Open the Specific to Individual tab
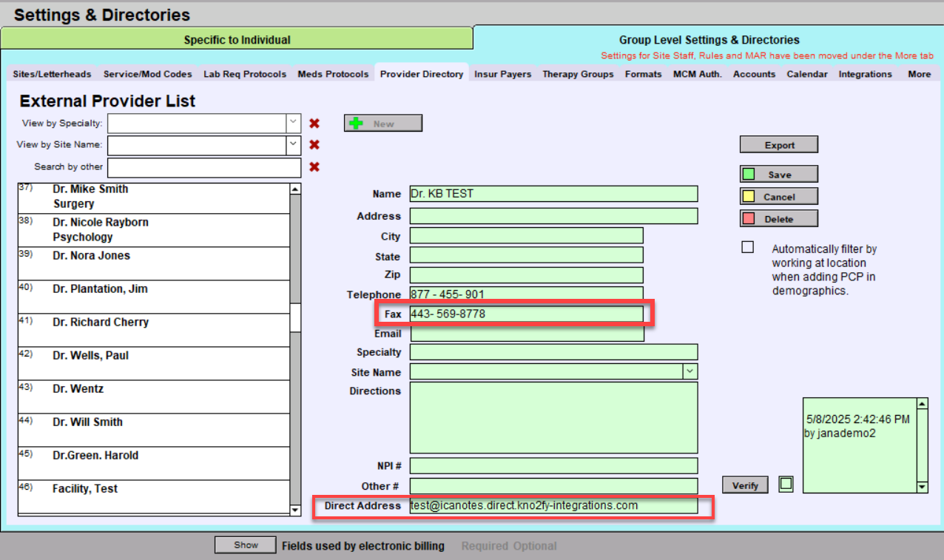The width and height of the screenshot is (944, 560). point(237,40)
